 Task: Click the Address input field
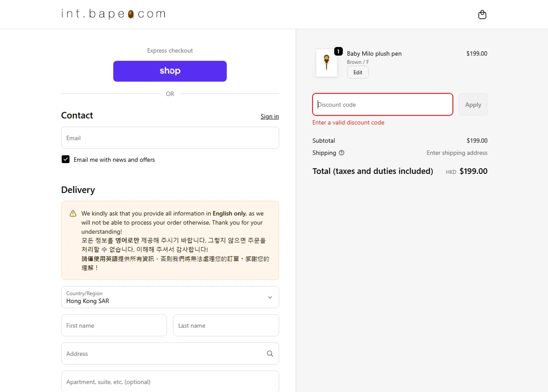pos(170,354)
